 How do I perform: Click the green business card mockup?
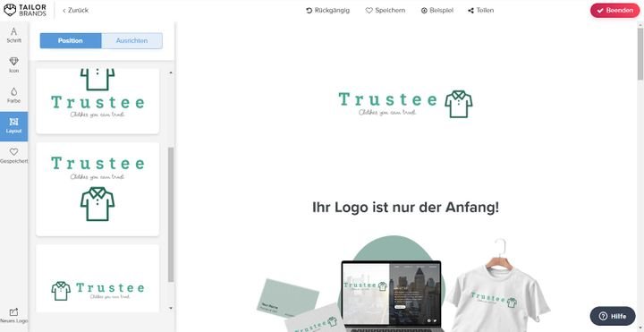pos(287,298)
